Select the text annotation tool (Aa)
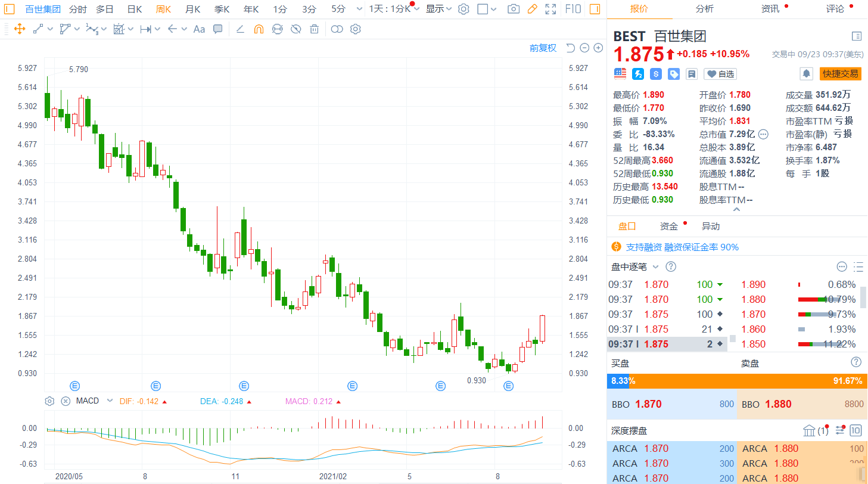The image size is (868, 484). pyautogui.click(x=199, y=29)
